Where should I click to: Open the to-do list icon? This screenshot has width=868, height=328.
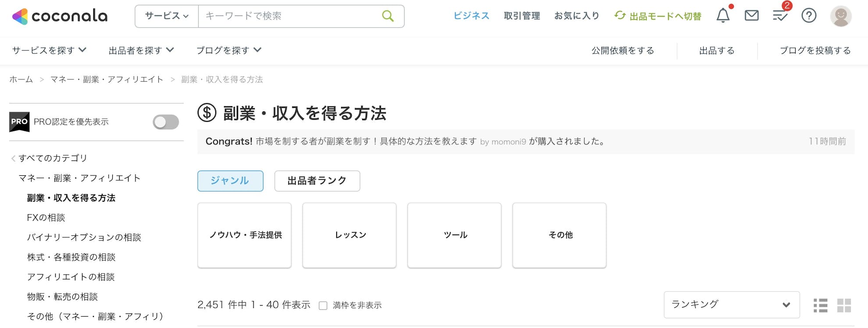(x=780, y=16)
